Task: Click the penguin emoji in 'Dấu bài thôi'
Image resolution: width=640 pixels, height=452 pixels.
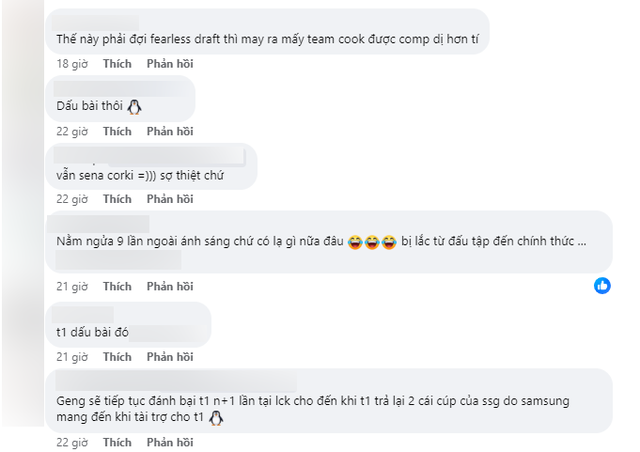Action: click(x=137, y=107)
